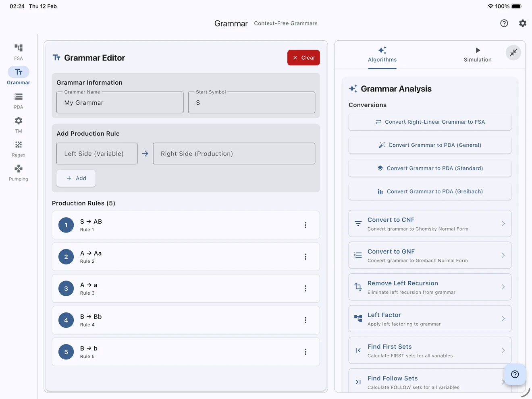Open options menu for rule B → Bb
This screenshot has height=399, width=532.
coord(305,320)
